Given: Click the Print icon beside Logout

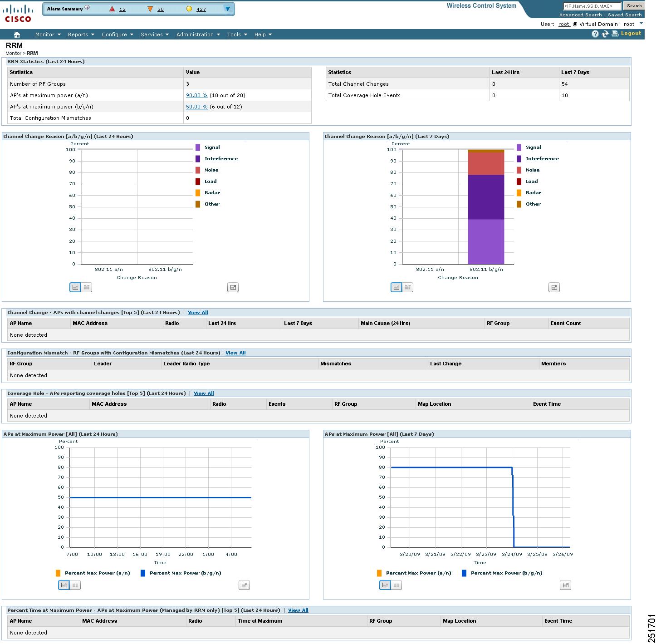Looking at the screenshot, I should click(615, 34).
